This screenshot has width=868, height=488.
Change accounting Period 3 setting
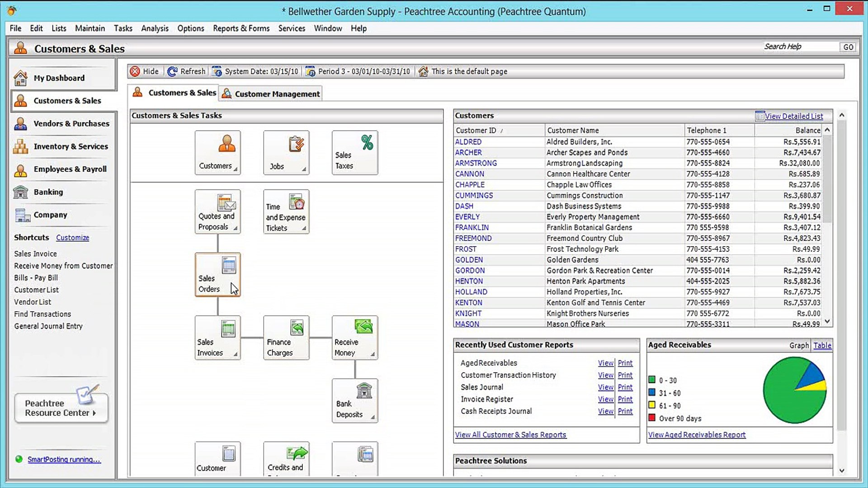tap(358, 71)
